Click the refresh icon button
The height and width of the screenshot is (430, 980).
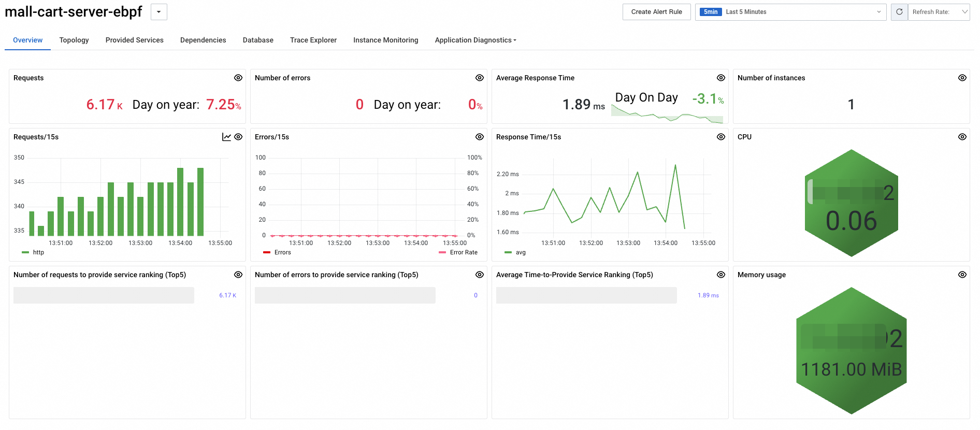tap(899, 12)
